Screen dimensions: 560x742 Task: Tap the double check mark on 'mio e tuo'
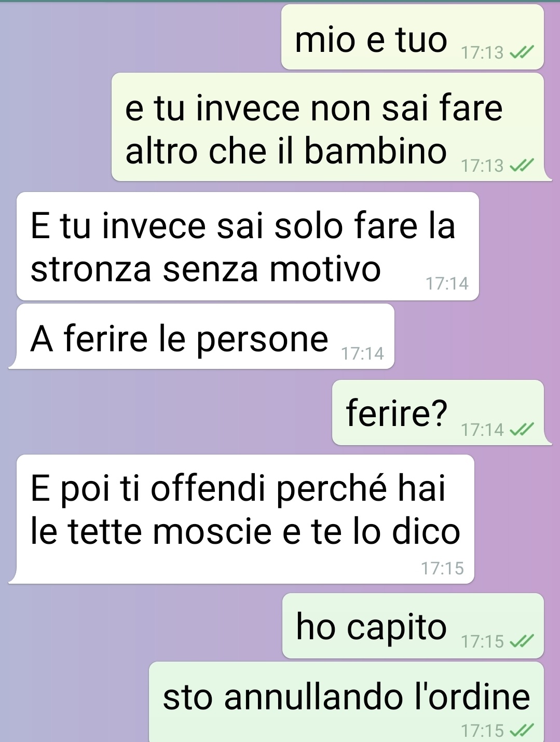click(x=522, y=52)
